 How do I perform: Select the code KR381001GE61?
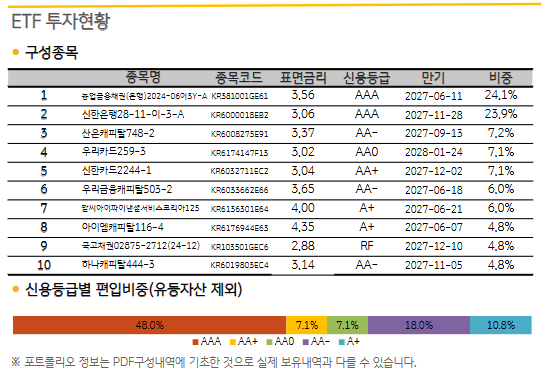click(239, 96)
